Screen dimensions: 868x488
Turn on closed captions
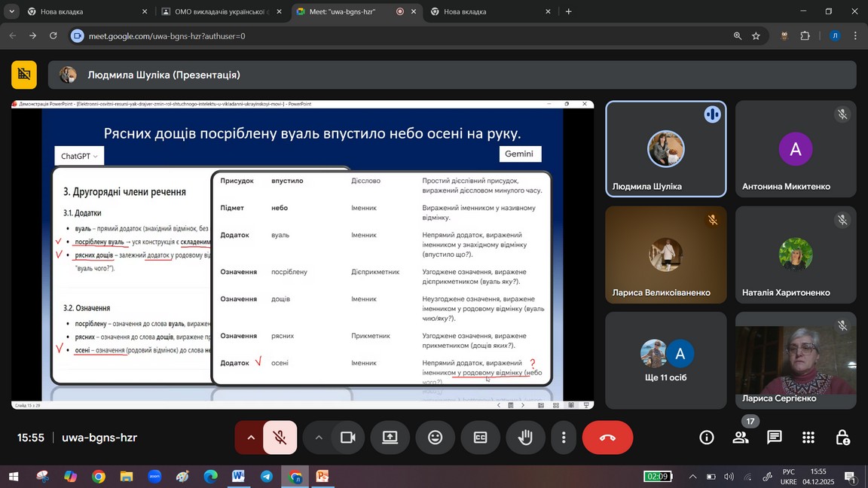[x=480, y=438]
